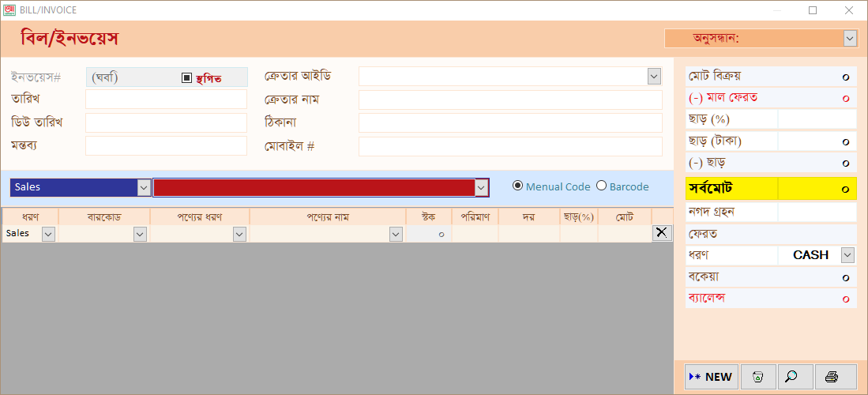
Task: Expand the ক্রেতার আইডি dropdown
Action: click(654, 77)
